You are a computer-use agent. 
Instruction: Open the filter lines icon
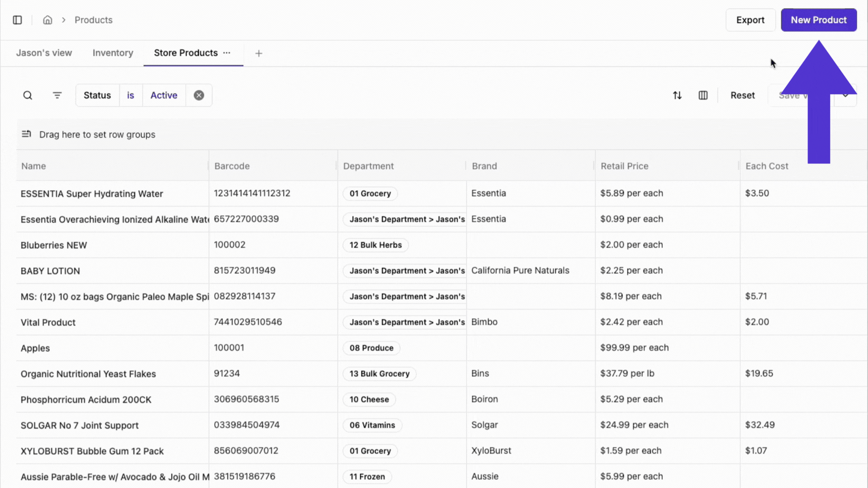[x=57, y=95]
